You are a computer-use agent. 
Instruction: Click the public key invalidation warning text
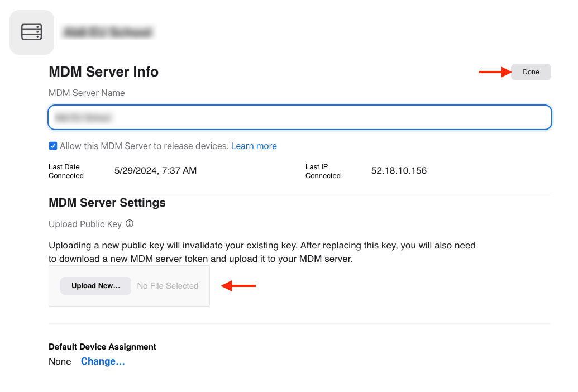click(x=262, y=252)
